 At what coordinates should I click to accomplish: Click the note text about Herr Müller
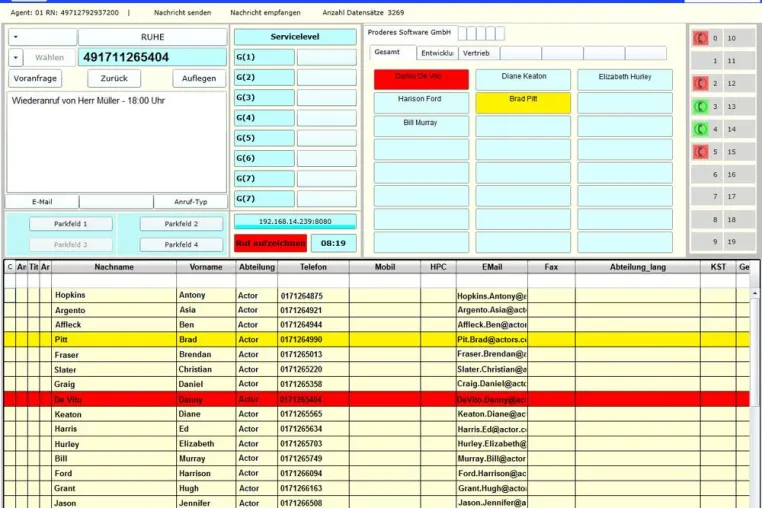pyautogui.click(x=88, y=101)
